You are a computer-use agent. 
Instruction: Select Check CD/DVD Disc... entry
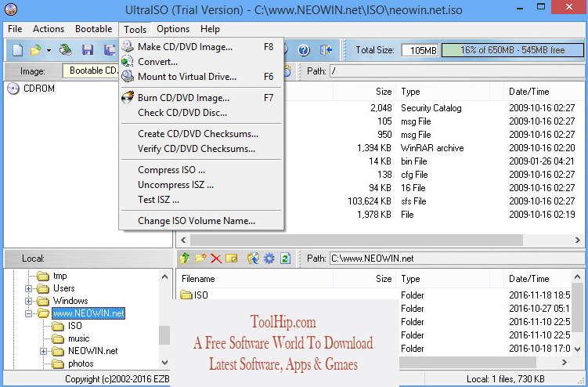pyautogui.click(x=201, y=113)
